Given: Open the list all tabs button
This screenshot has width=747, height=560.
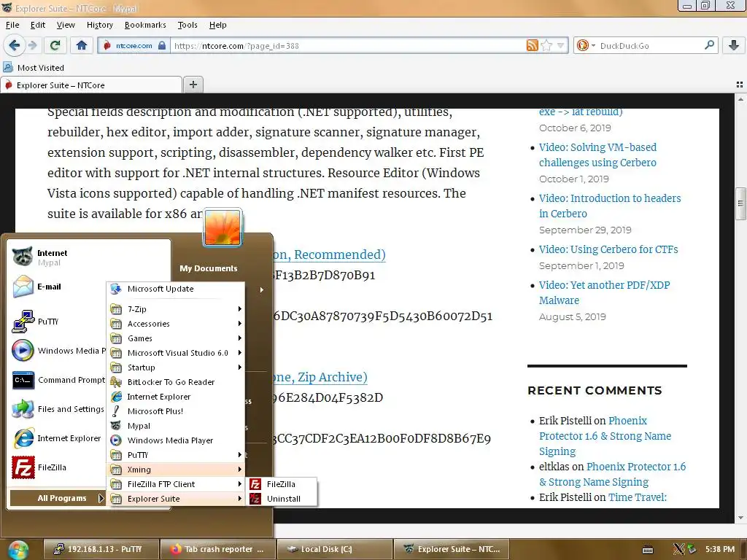Looking at the screenshot, I should pyautogui.click(x=740, y=85).
